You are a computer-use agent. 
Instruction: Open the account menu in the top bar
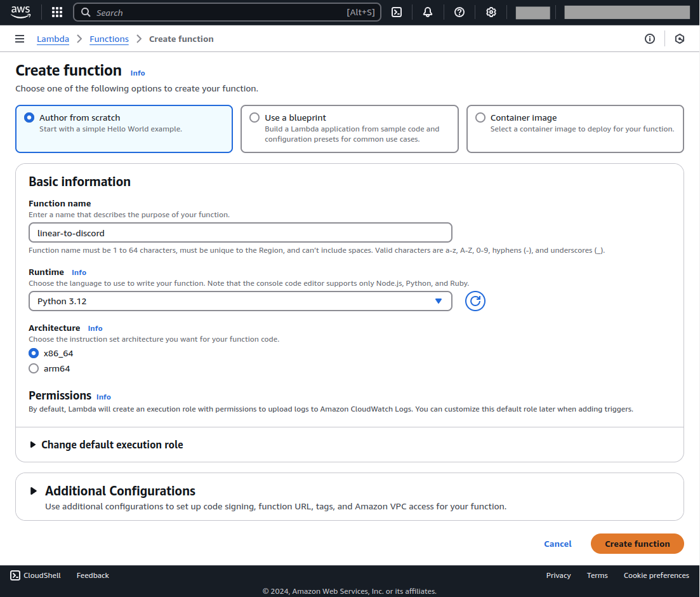pos(627,13)
